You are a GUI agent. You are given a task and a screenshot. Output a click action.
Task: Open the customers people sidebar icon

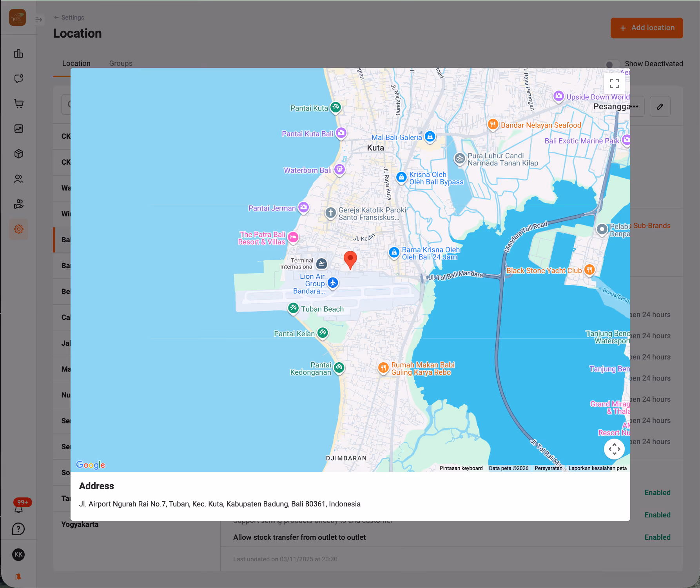click(18, 179)
